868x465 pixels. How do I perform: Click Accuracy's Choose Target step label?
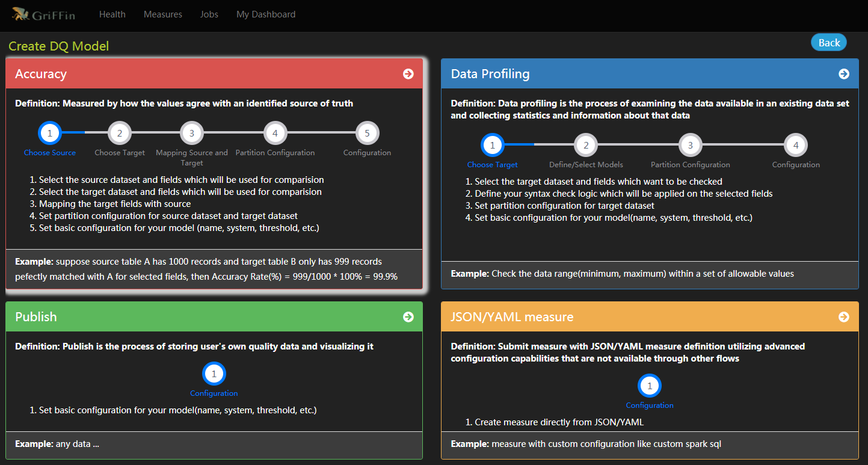(x=120, y=153)
